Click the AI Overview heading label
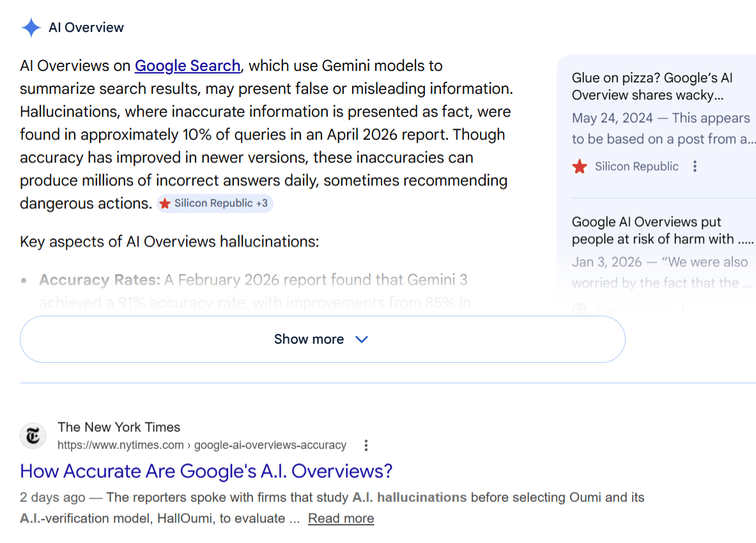The image size is (756, 543). [x=86, y=27]
